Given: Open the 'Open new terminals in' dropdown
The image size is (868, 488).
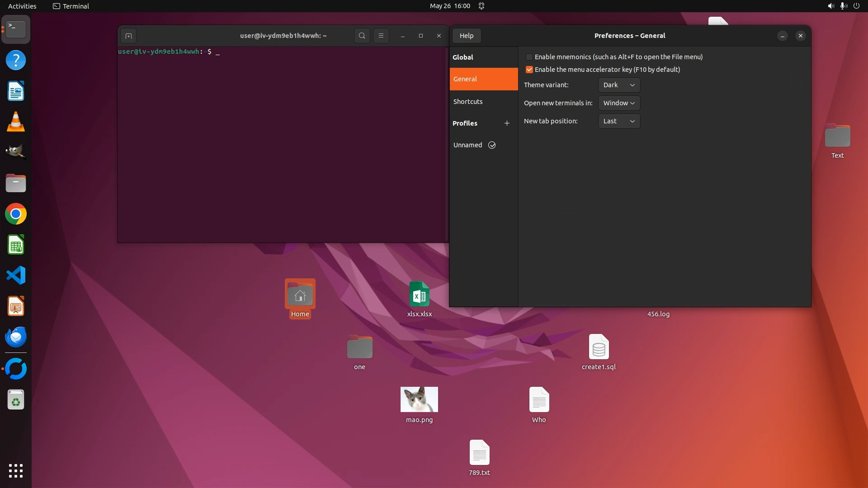Looking at the screenshot, I should [619, 103].
